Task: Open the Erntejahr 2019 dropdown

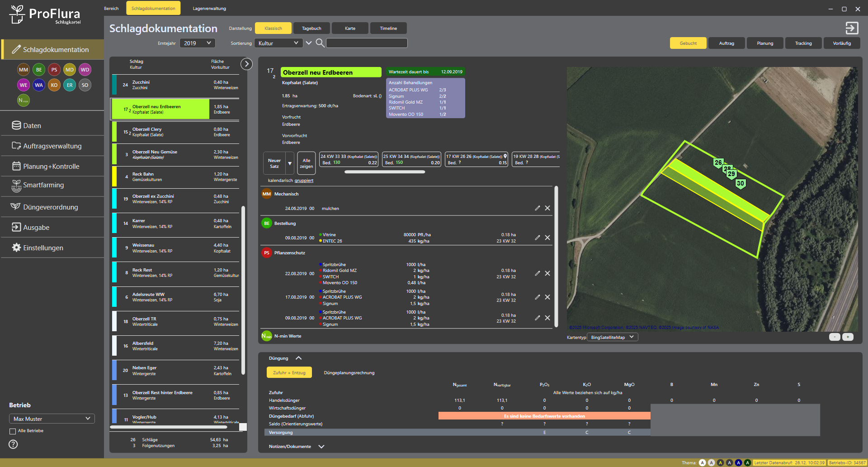Action: [x=197, y=43]
